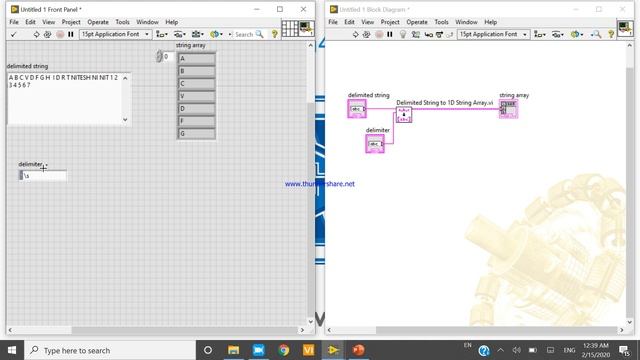
Task: Click the string array index numeric field
Action: coord(168,56)
